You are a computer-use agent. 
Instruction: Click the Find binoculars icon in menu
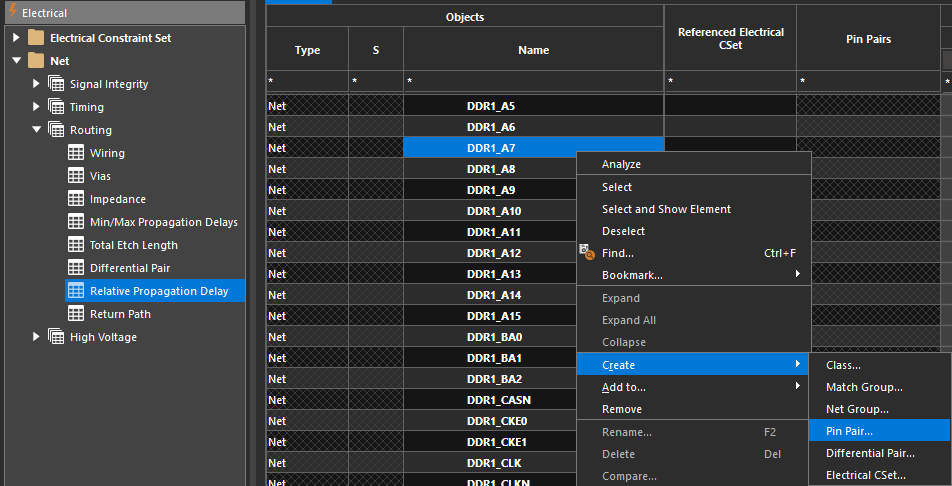click(588, 254)
